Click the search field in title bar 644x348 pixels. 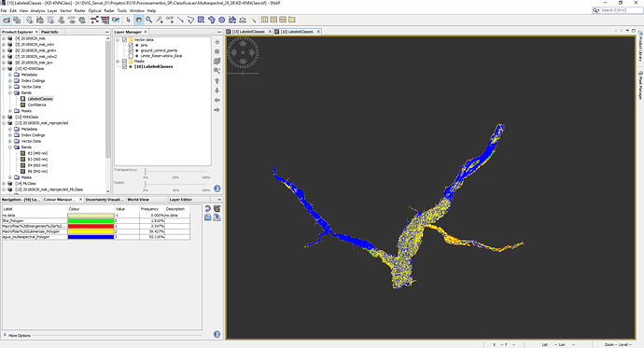616,10
